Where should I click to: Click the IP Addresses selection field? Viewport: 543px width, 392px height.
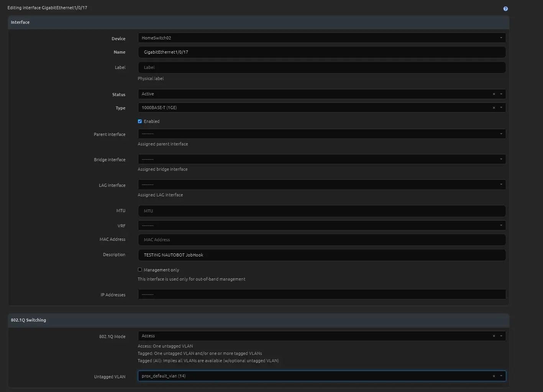click(x=321, y=294)
